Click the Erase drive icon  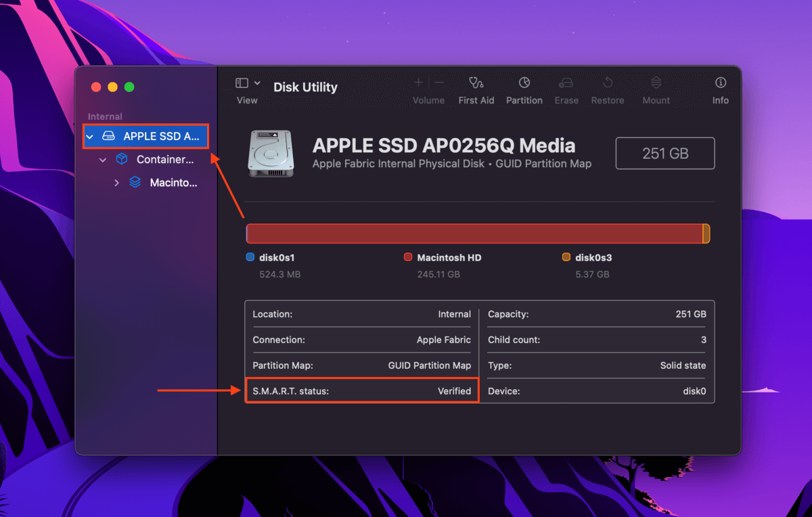click(566, 83)
